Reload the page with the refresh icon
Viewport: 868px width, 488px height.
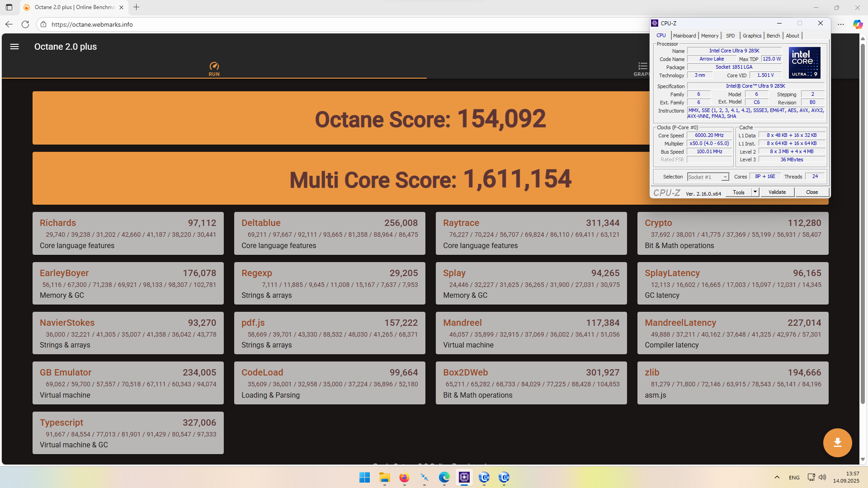click(25, 24)
